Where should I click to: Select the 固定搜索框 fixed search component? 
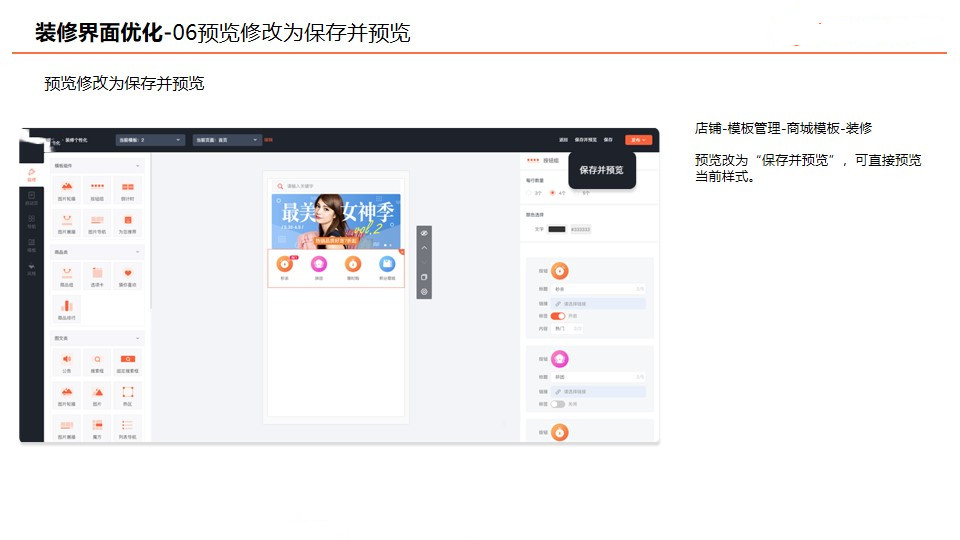coord(127,362)
